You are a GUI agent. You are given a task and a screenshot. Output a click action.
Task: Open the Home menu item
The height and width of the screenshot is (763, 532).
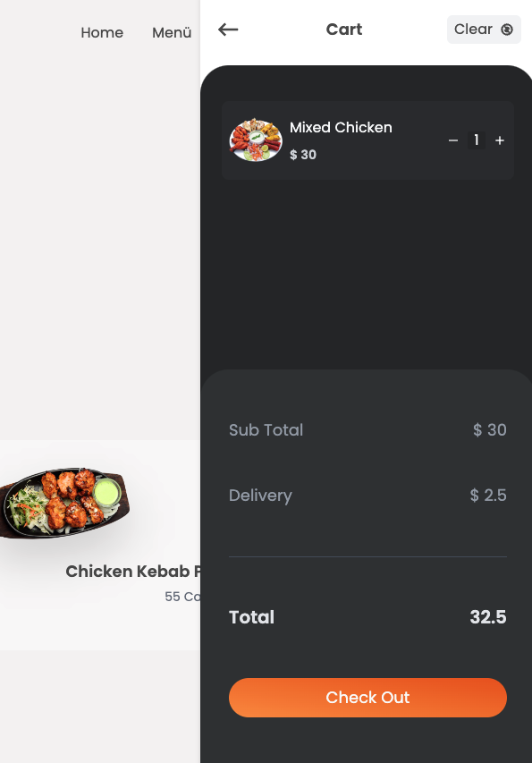click(x=102, y=32)
